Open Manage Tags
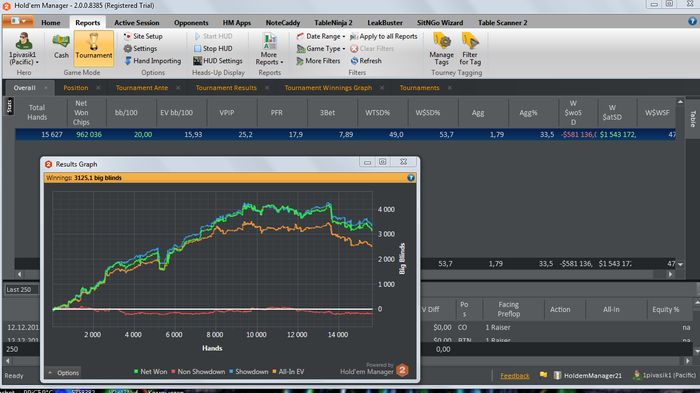Screen dimensions: 700x393 [442, 49]
